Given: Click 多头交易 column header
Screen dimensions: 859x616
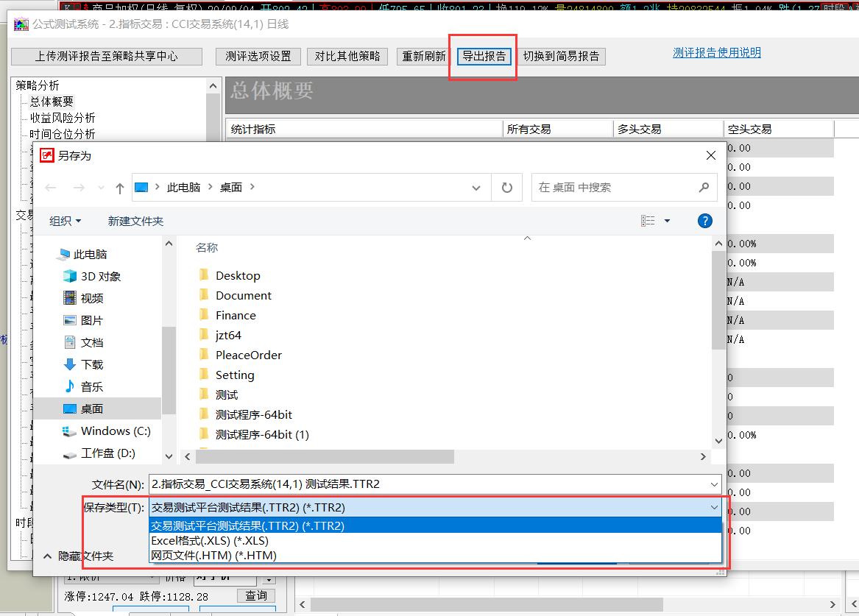Looking at the screenshot, I should tap(668, 130).
